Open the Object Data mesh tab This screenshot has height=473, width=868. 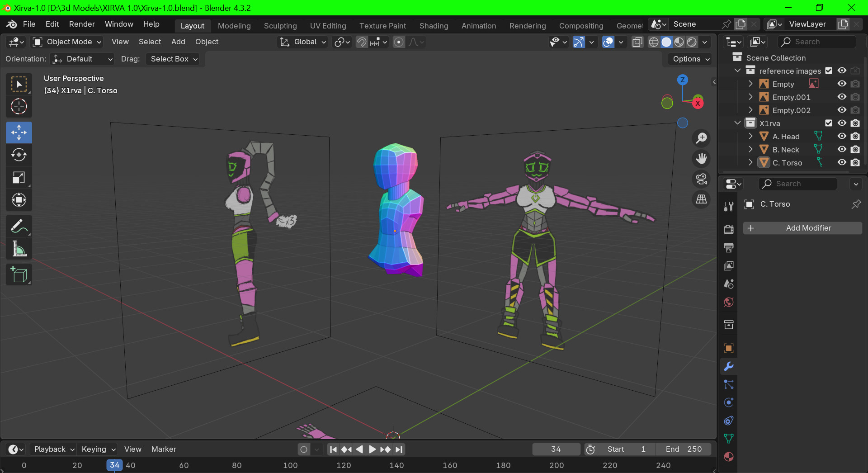pos(728,439)
